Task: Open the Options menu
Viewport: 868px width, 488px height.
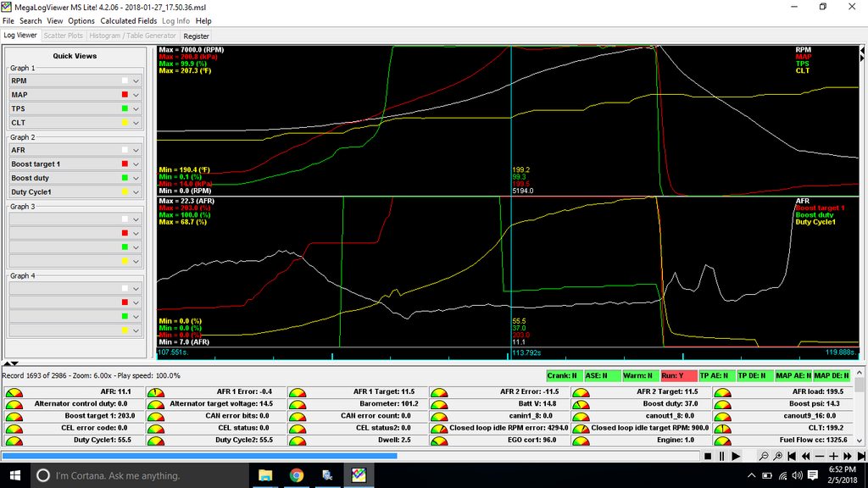Action: pyautogui.click(x=81, y=21)
